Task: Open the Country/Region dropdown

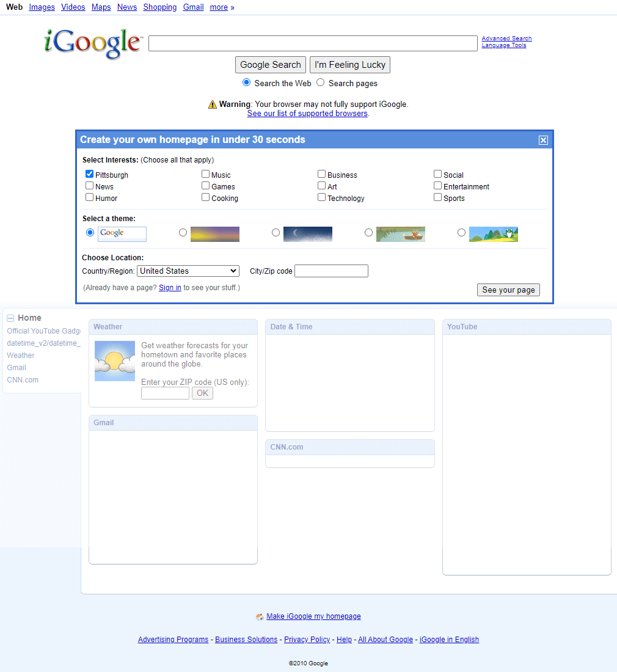Action: point(188,271)
